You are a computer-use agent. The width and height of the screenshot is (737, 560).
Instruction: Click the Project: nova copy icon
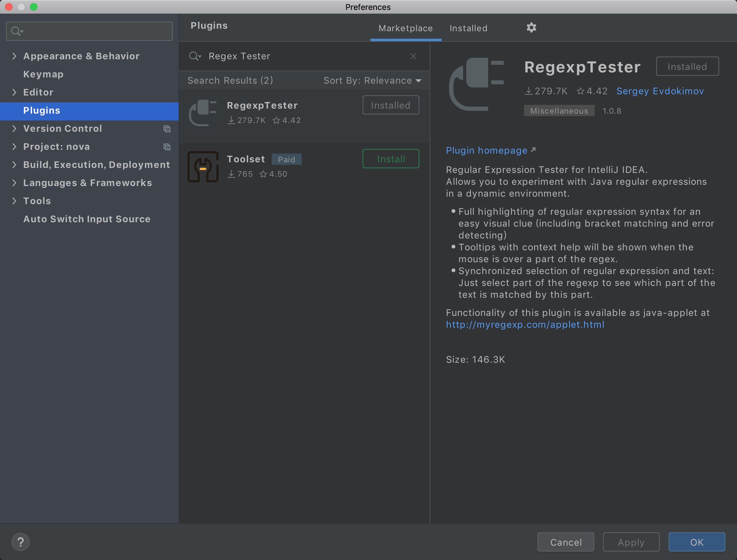coord(167,147)
